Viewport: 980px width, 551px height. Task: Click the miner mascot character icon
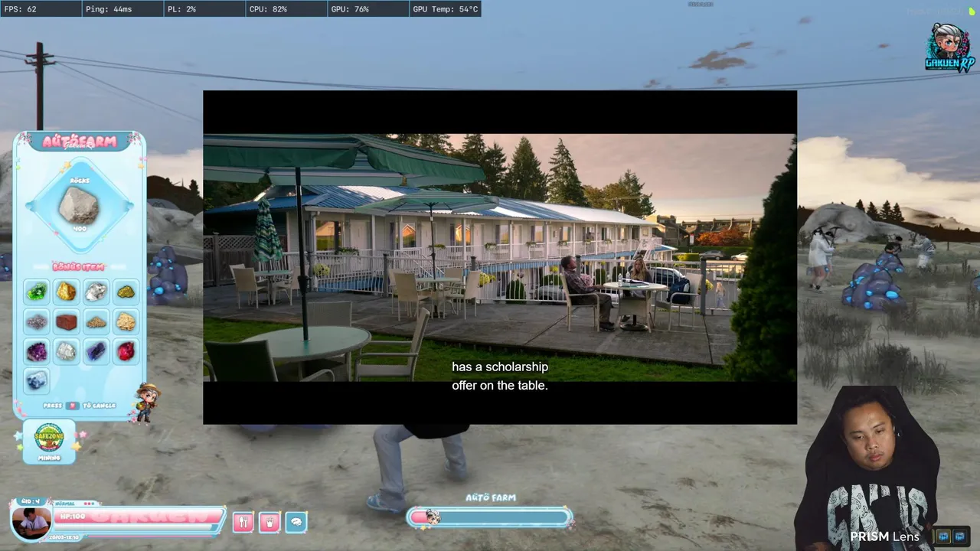coord(145,401)
